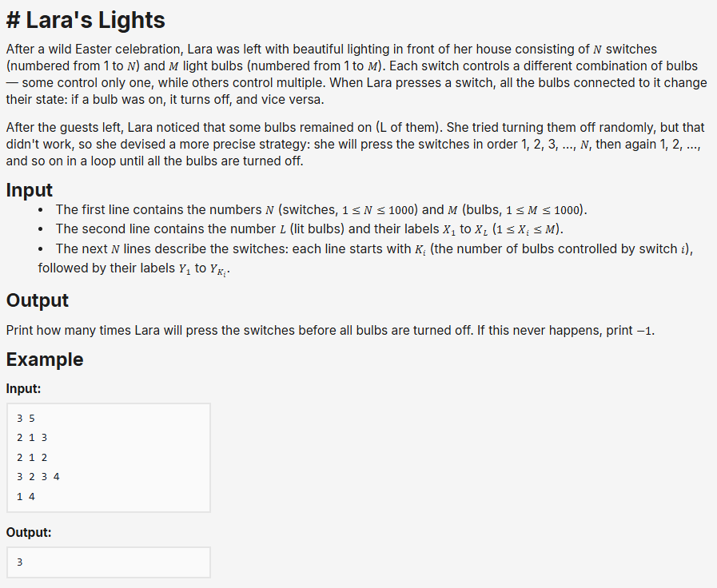Screen dimensions: 717x588
Task: Click the "3 2 3 4" line in sample input
Action: point(38,477)
